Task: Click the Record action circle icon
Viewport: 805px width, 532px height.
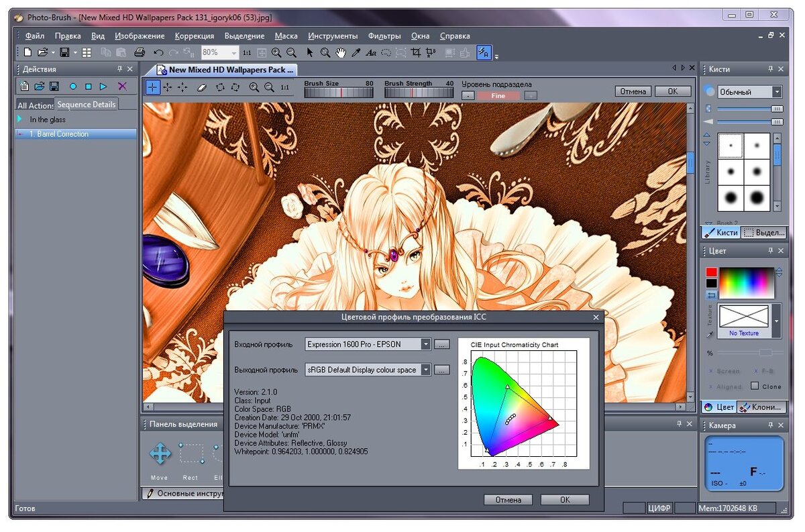Action: 73,87
